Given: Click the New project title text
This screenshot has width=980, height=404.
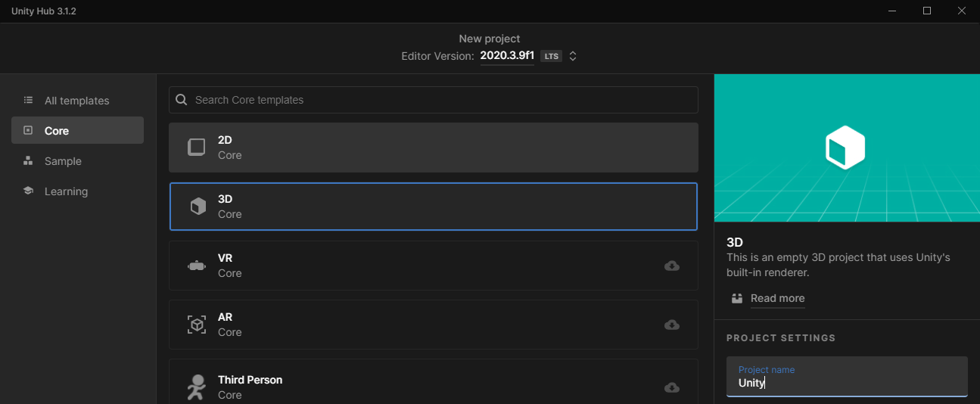Looking at the screenshot, I should [490, 39].
